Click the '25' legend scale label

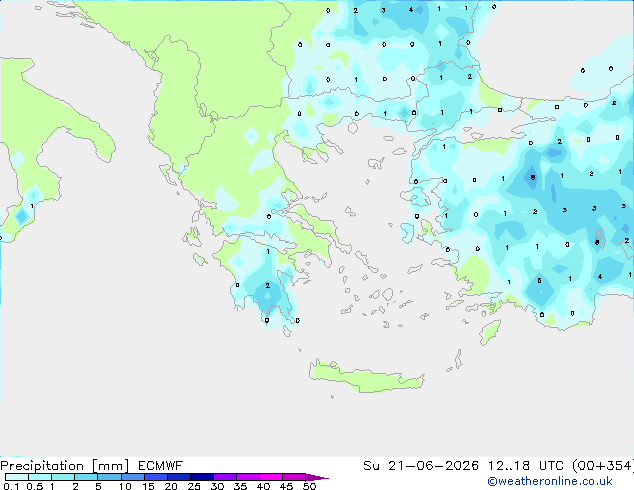[194, 486]
